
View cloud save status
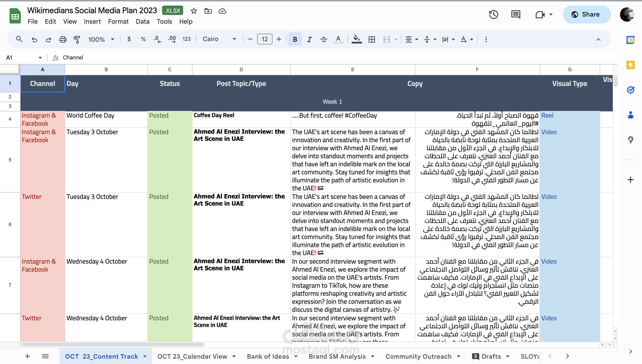click(x=222, y=11)
